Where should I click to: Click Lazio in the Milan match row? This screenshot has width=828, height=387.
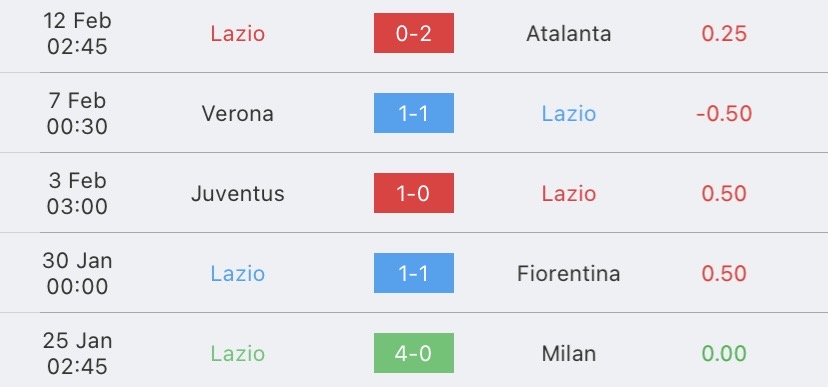tap(238, 354)
